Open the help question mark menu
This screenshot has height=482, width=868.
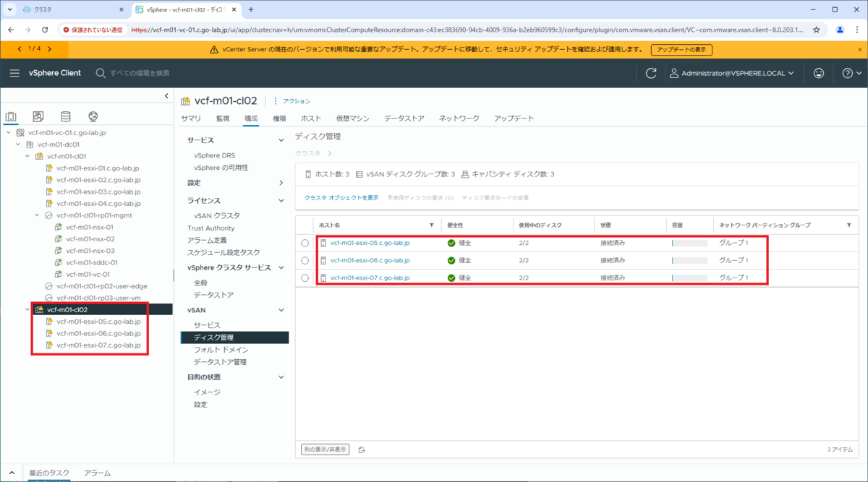(852, 73)
